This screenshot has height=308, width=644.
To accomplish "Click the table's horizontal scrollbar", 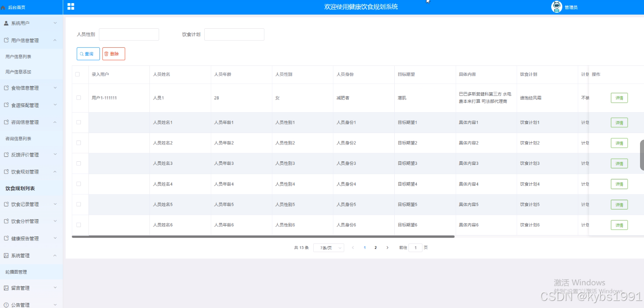I will (263, 237).
